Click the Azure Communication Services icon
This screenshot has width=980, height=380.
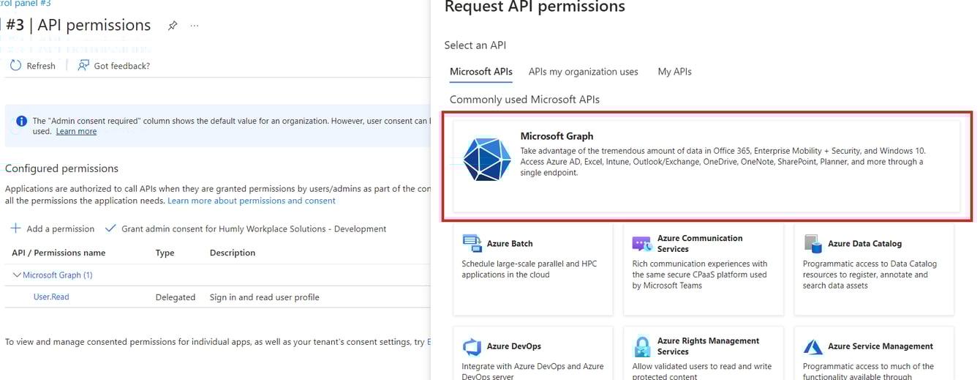pyautogui.click(x=641, y=244)
